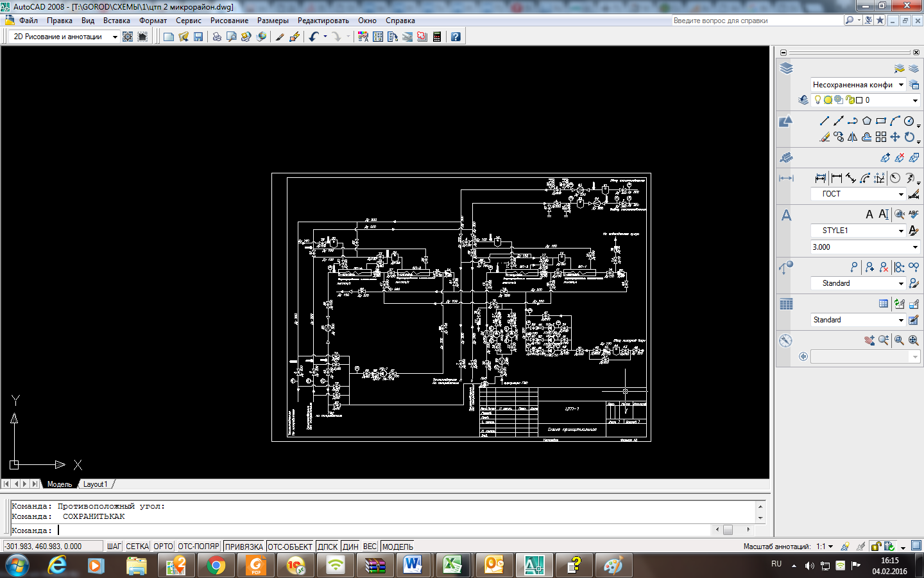The height and width of the screenshot is (578, 924).
Task: Open Google Chrome from the taskbar
Action: pyautogui.click(x=216, y=566)
